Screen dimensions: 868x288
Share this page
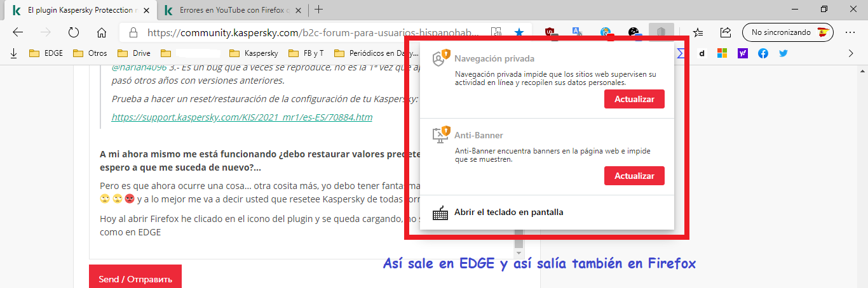pyautogui.click(x=725, y=32)
